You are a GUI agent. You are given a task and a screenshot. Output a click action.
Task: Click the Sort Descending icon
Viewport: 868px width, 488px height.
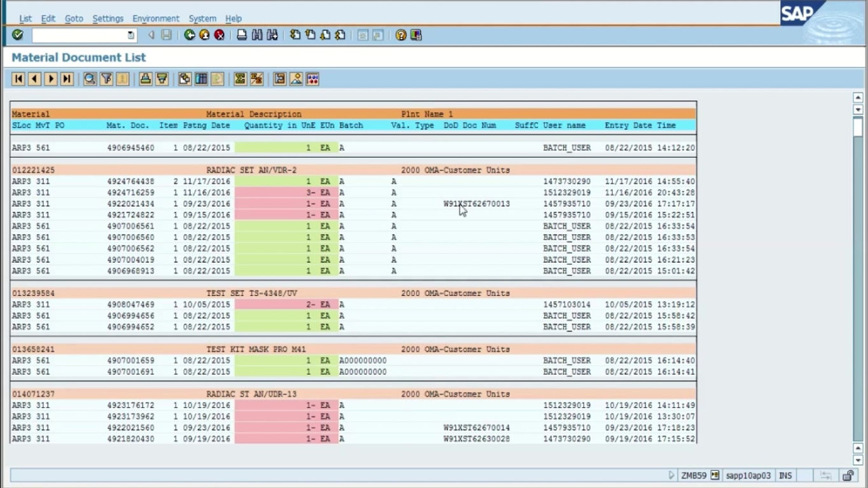coord(162,79)
